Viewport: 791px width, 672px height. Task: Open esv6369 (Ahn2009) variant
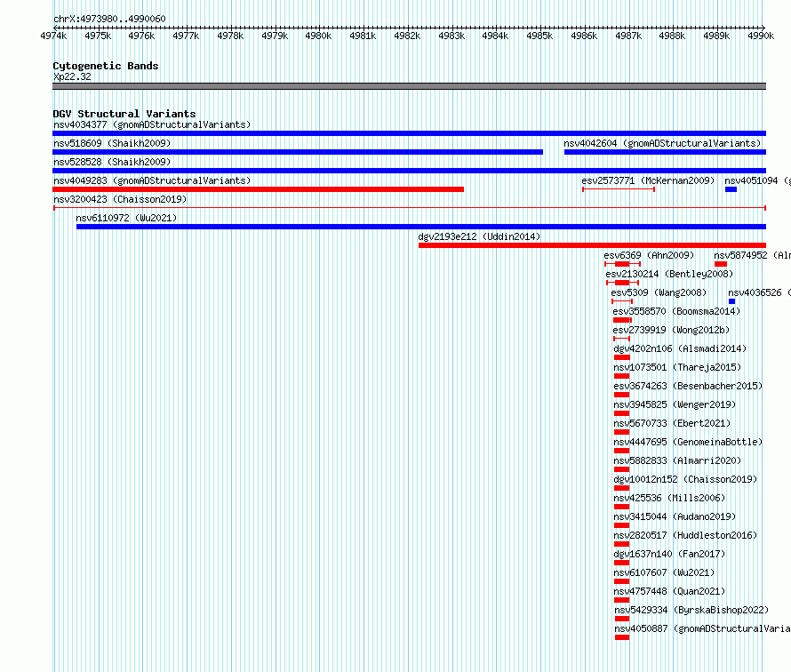tap(650, 255)
